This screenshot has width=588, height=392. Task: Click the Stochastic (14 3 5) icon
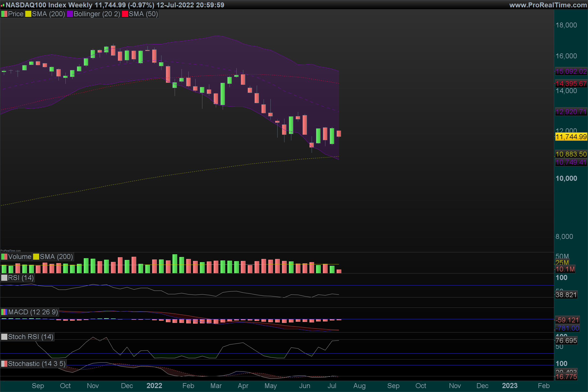(4, 364)
